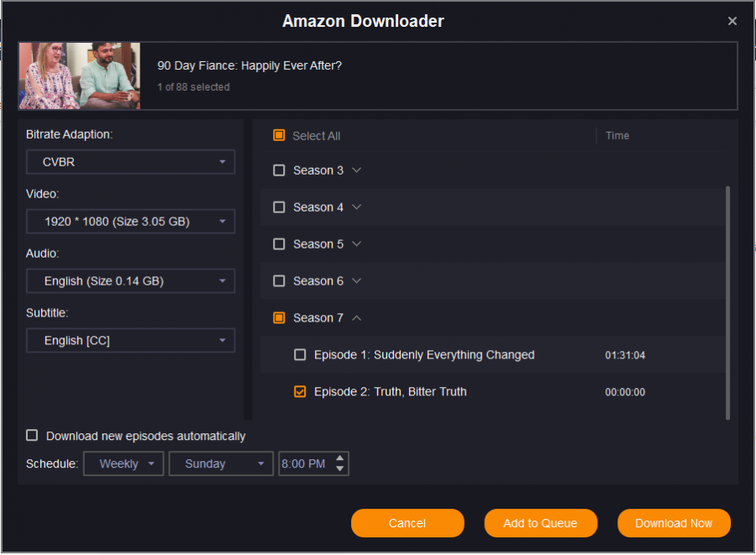The width and height of the screenshot is (756, 555).
Task: Expand Season 6 with its chevron
Action: coord(356,281)
